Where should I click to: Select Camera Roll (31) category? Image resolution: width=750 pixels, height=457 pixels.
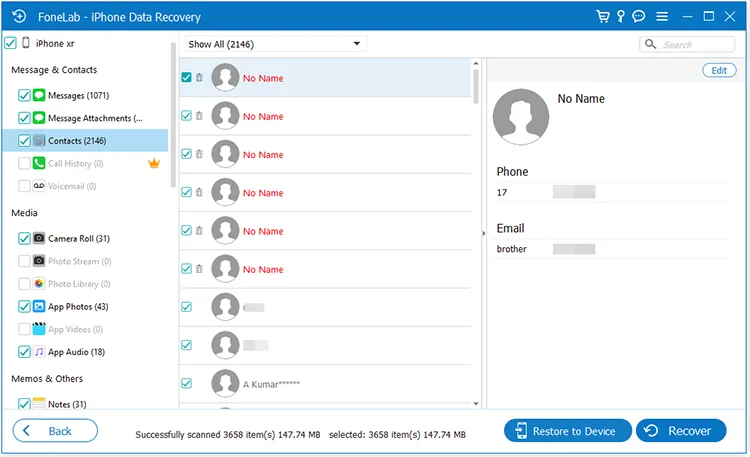79,238
